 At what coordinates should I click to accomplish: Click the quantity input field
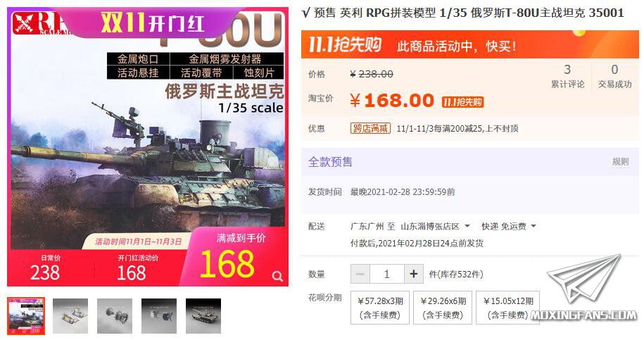point(387,274)
